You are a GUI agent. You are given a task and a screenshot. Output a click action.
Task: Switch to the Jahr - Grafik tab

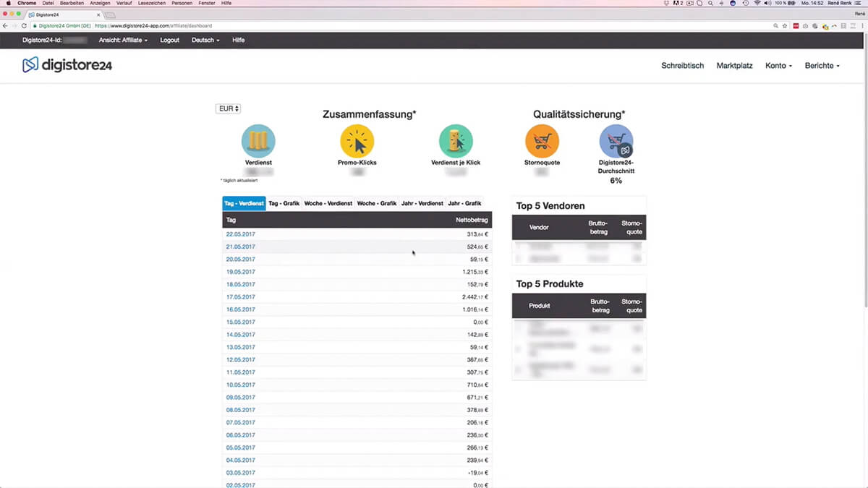coord(464,204)
